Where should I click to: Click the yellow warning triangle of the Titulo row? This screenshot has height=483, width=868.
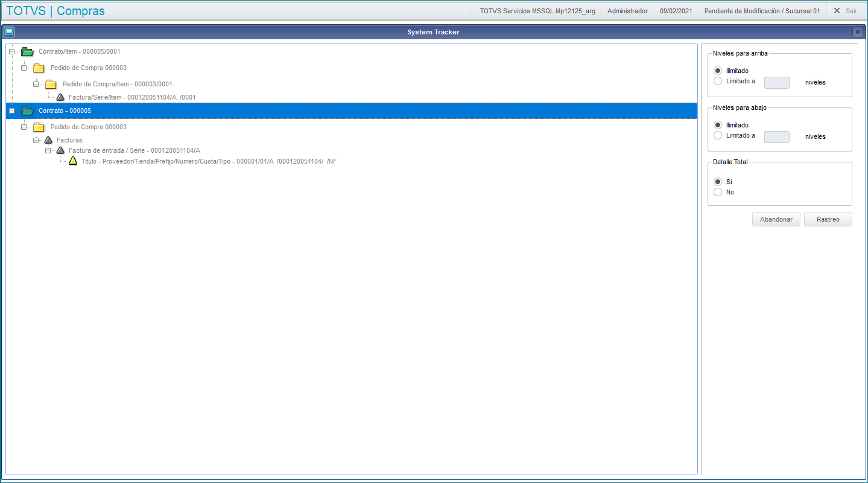pos(73,161)
